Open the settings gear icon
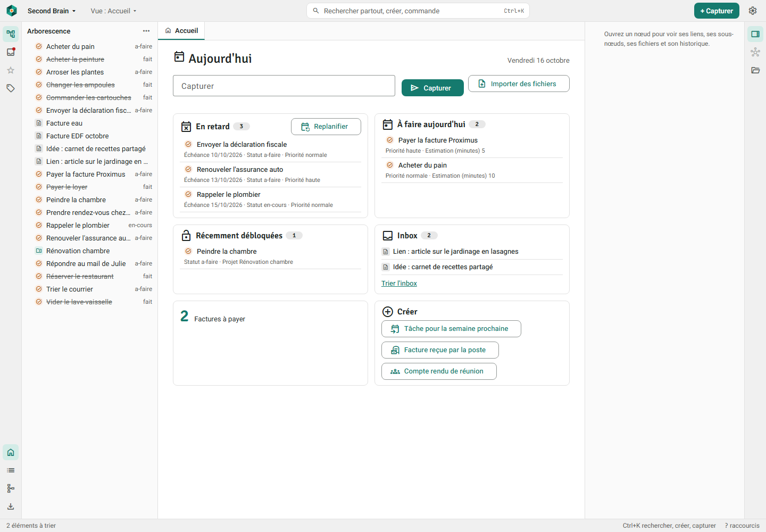This screenshot has width=766, height=532. (753, 11)
